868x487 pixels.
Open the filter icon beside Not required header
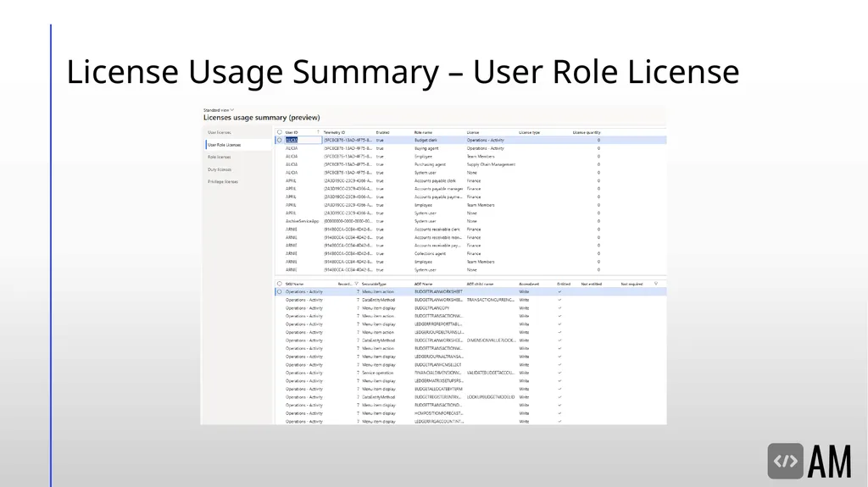(656, 284)
